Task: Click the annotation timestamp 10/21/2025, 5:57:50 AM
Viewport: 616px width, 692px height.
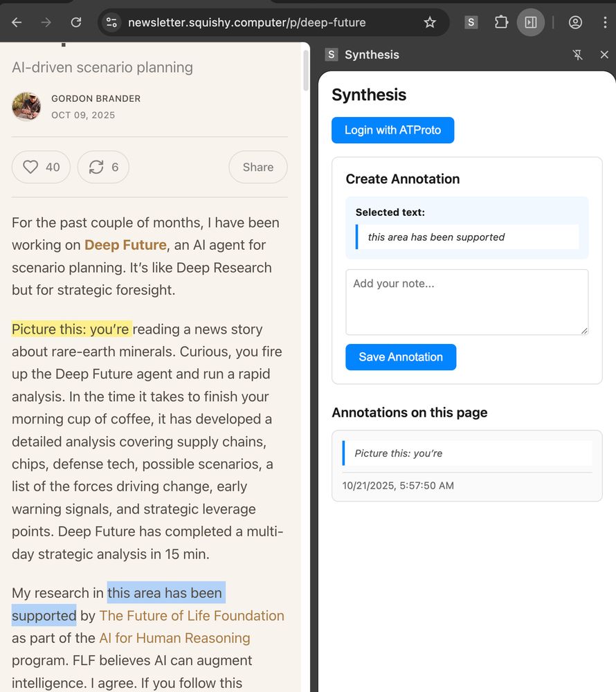Action: tap(398, 486)
